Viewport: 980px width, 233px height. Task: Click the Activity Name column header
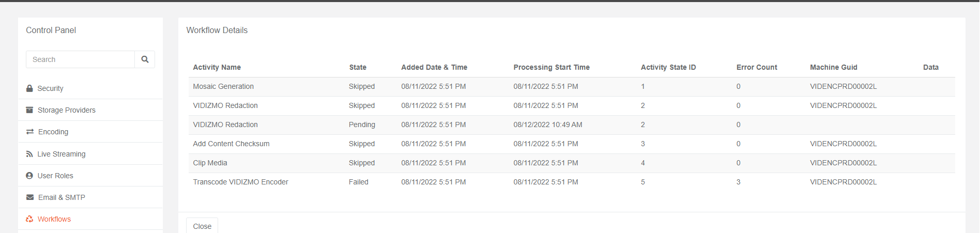coord(217,67)
